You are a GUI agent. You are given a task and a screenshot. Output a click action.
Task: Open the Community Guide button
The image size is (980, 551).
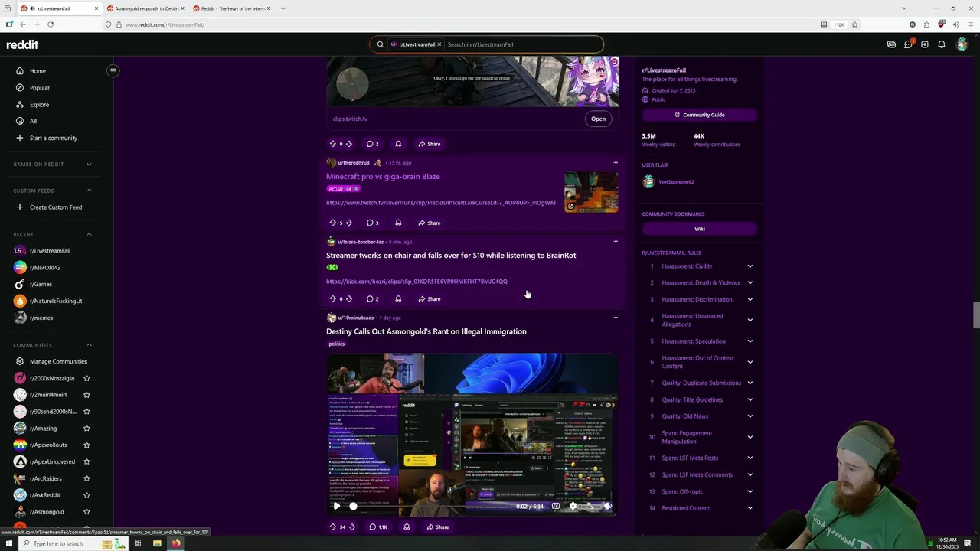tap(700, 115)
